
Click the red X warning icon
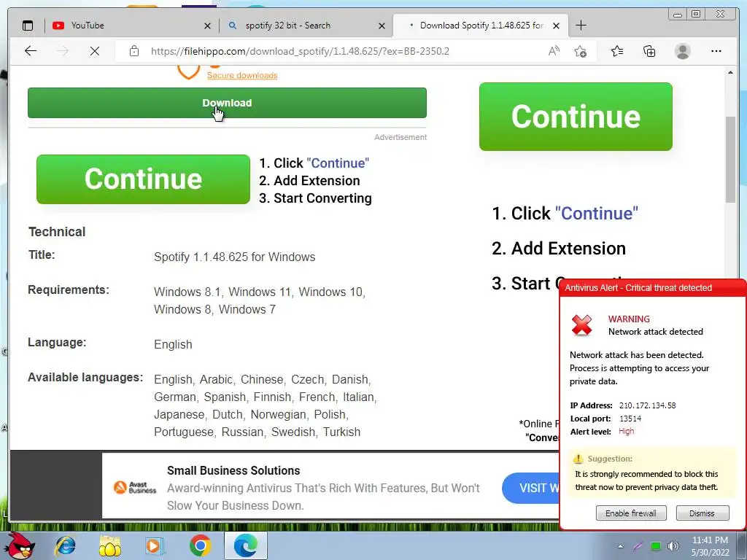(x=581, y=325)
